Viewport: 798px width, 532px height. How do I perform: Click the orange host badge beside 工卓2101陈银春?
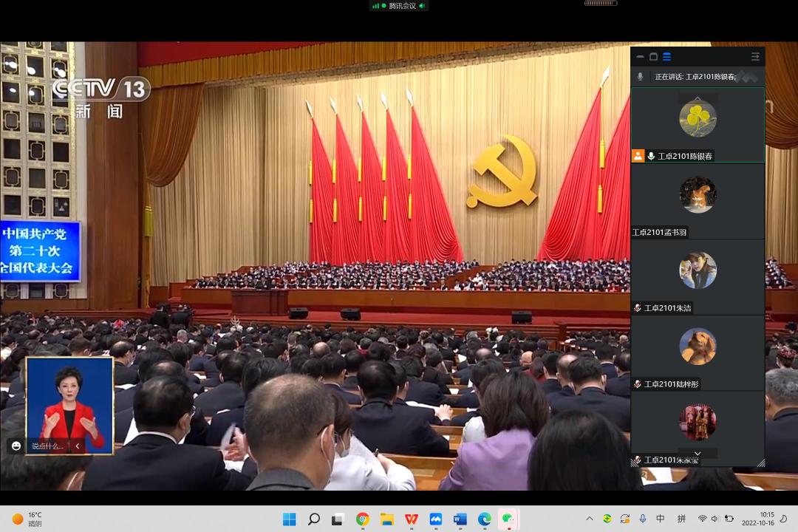638,156
